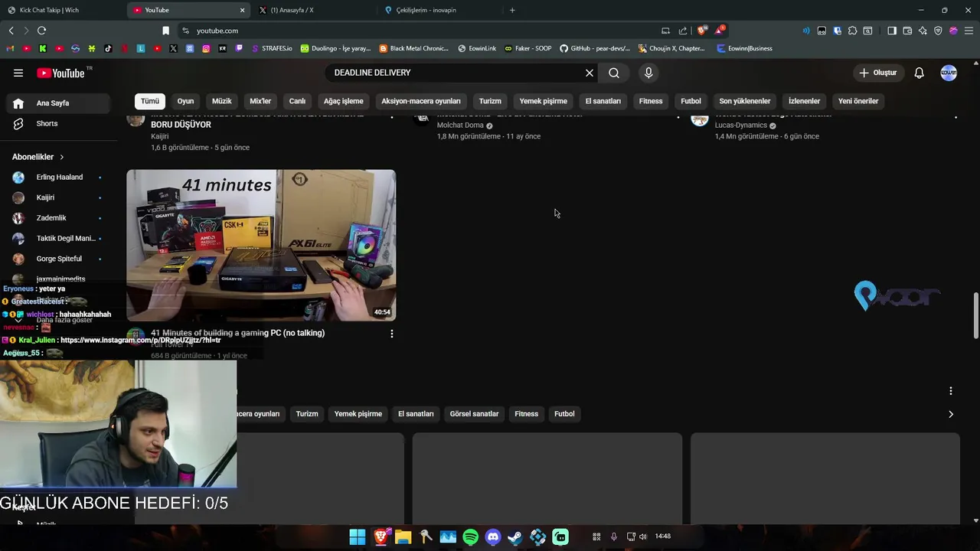Open Brave Wallet icon in toolbar
980x551 pixels.
pos(907,31)
